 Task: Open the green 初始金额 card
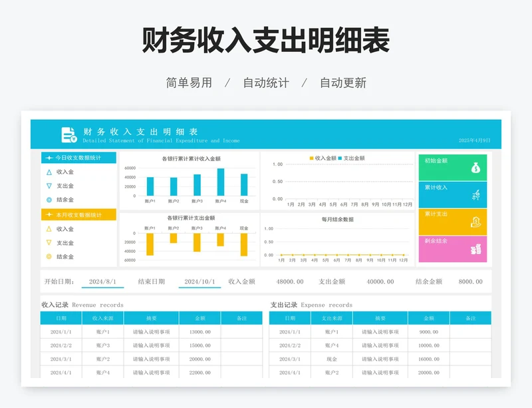(x=453, y=168)
